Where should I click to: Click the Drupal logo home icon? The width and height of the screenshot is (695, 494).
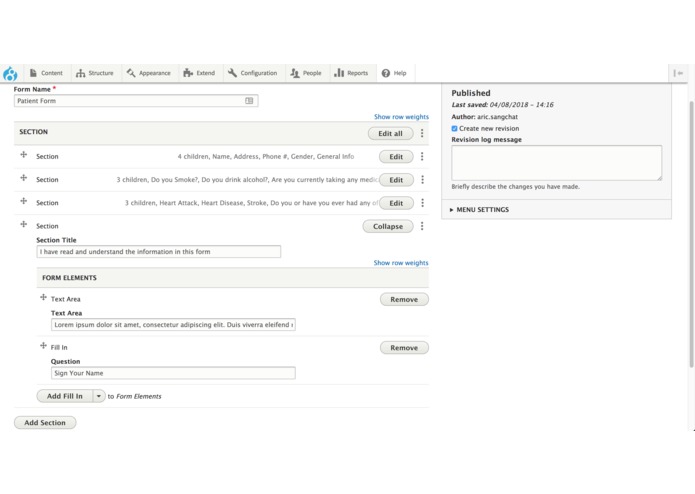(10, 73)
